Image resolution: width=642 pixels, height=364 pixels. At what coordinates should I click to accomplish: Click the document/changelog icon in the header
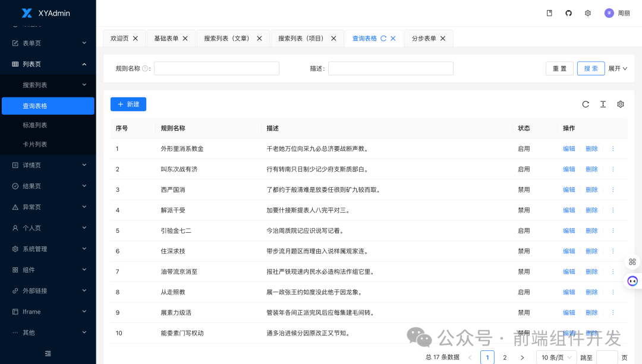[549, 12]
